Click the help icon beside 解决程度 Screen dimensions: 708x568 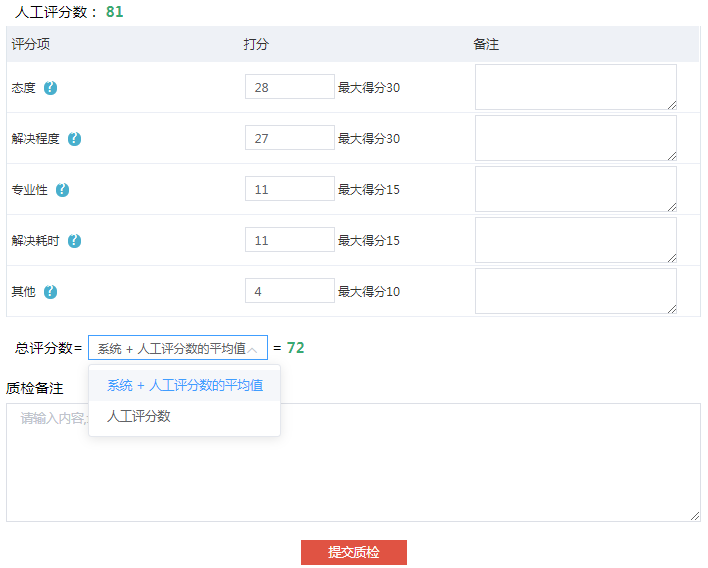point(74,139)
